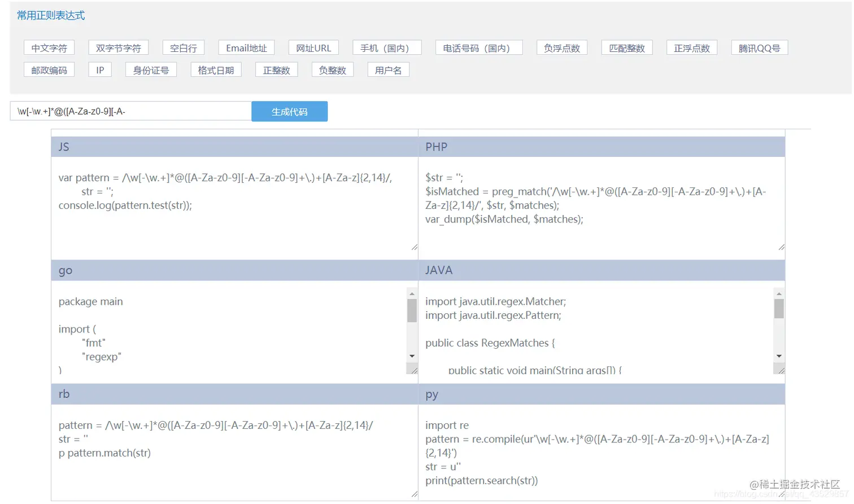
Task: Click the 常用正则表达式 heading
Action: click(x=51, y=15)
